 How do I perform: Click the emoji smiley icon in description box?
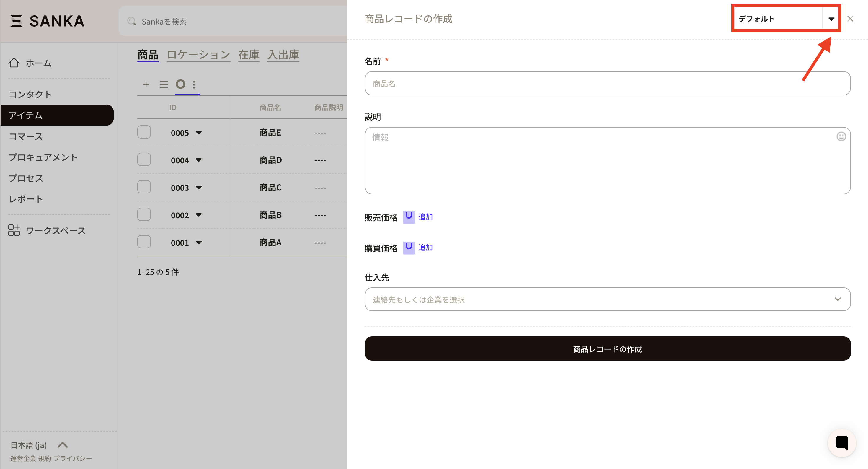[841, 136]
